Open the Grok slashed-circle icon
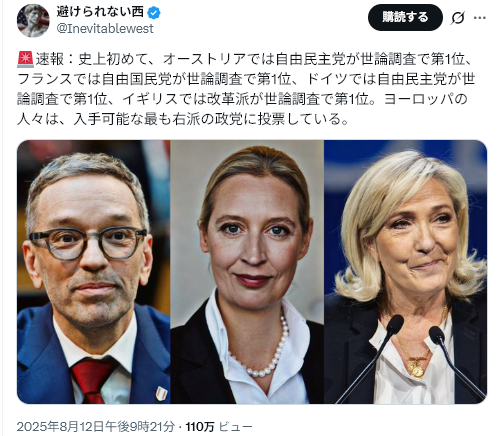Image resolution: width=498 pixels, height=436 pixels. tap(457, 18)
